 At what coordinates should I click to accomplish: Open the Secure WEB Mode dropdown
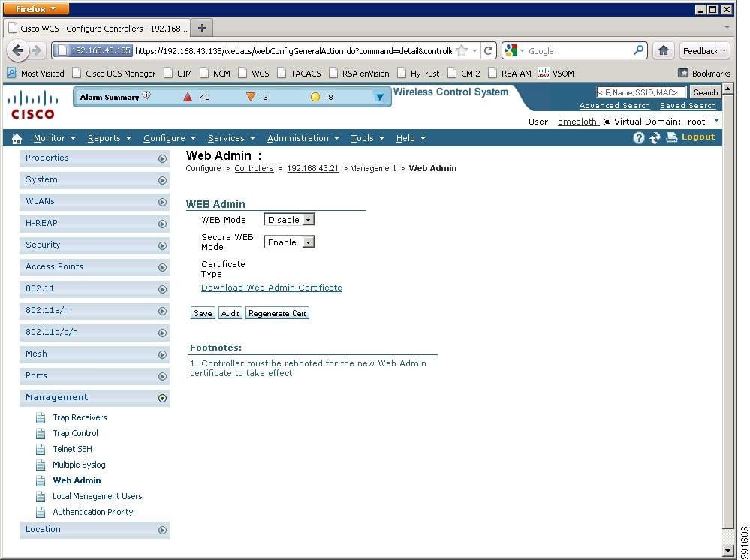[x=289, y=242]
